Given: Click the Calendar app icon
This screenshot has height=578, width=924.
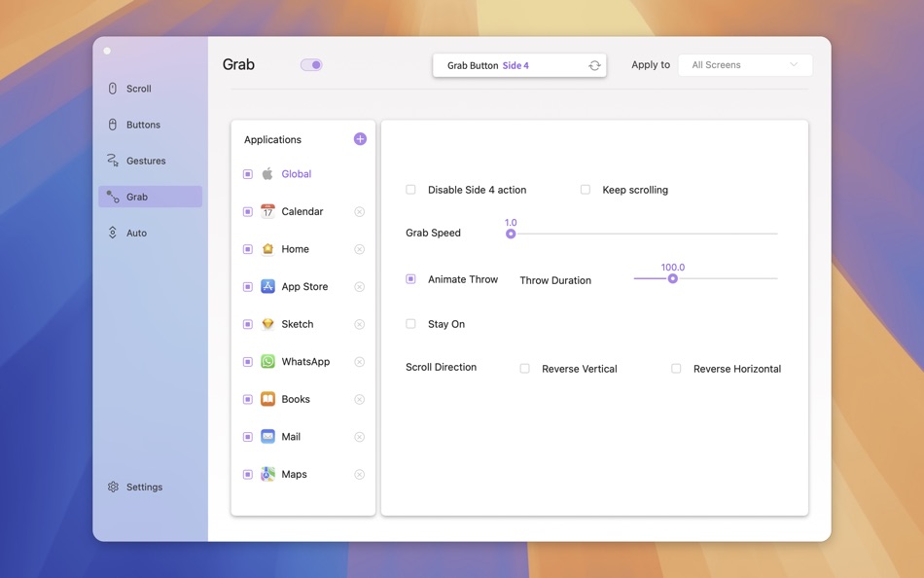Looking at the screenshot, I should [x=267, y=211].
